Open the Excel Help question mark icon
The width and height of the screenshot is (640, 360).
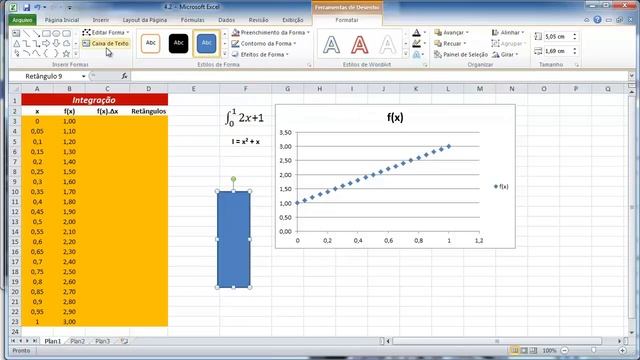point(598,20)
